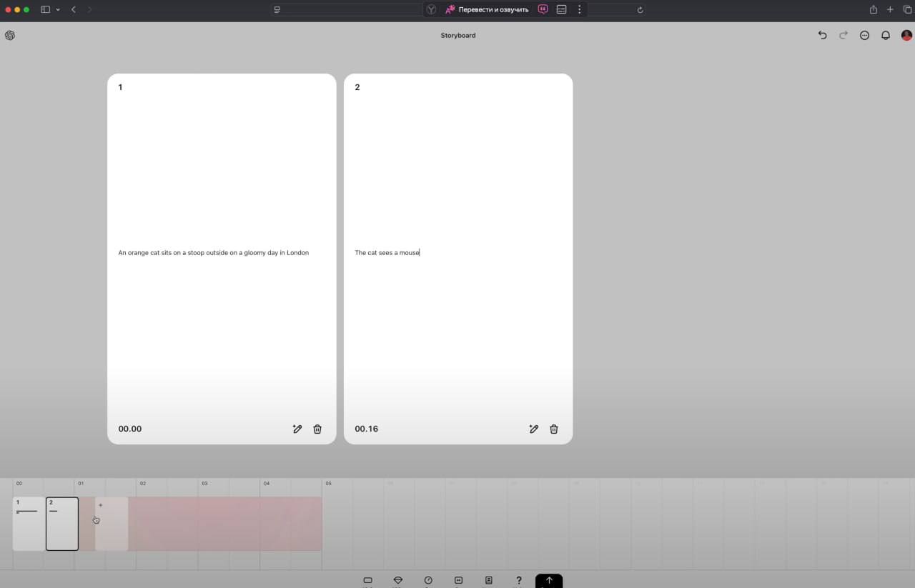
Task: Click the Перевести и озвучить button
Action: (487, 10)
